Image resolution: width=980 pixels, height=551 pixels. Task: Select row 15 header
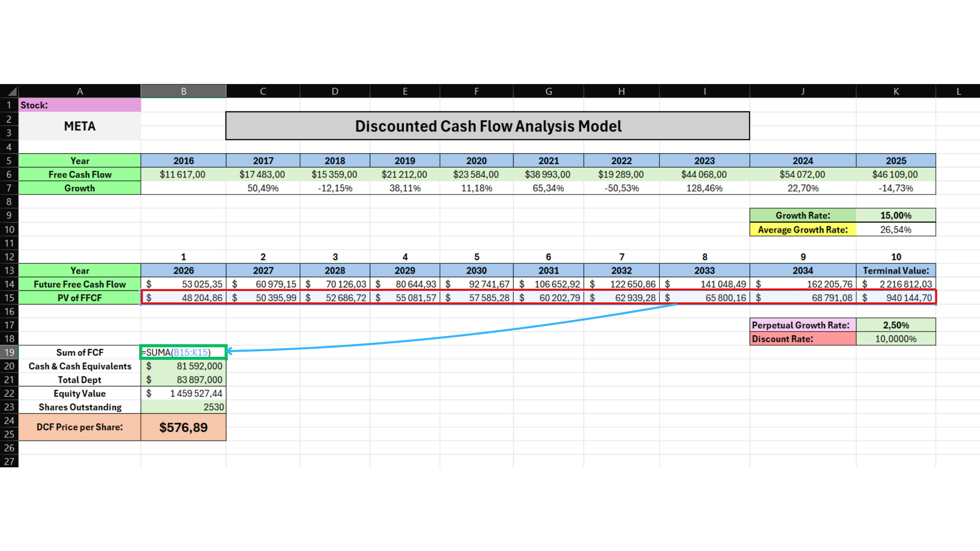point(9,298)
